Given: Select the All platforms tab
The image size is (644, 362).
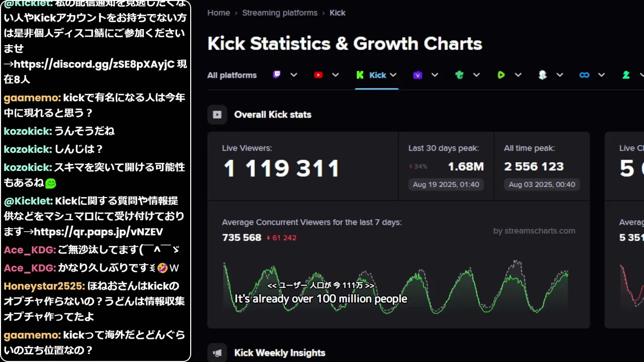Looking at the screenshot, I should coord(232,75).
